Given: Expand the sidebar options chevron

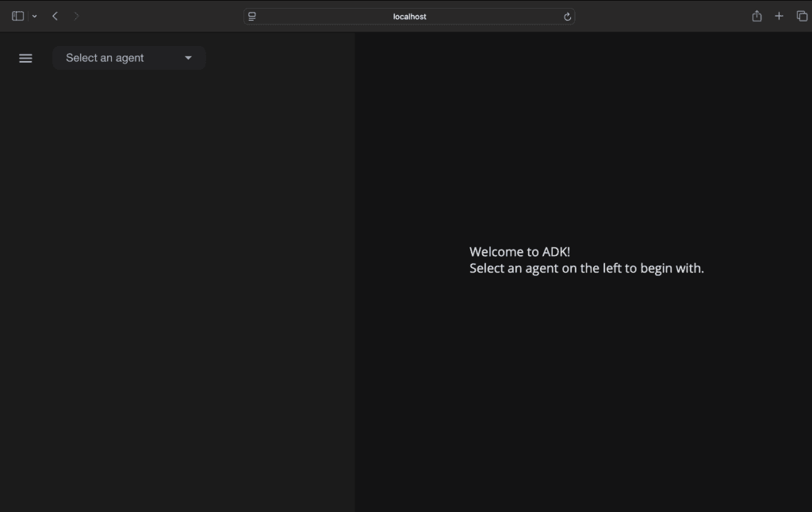Looking at the screenshot, I should click(35, 16).
